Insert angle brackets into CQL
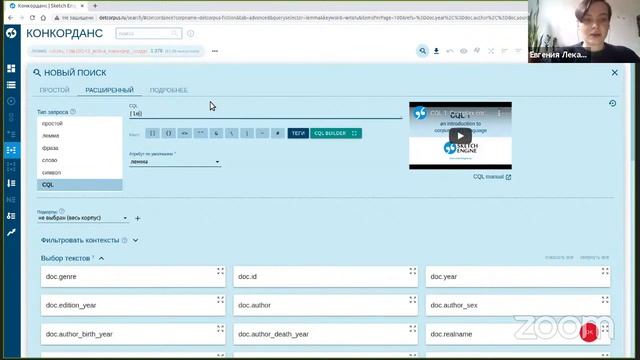The width and height of the screenshot is (640, 360). 184,133
